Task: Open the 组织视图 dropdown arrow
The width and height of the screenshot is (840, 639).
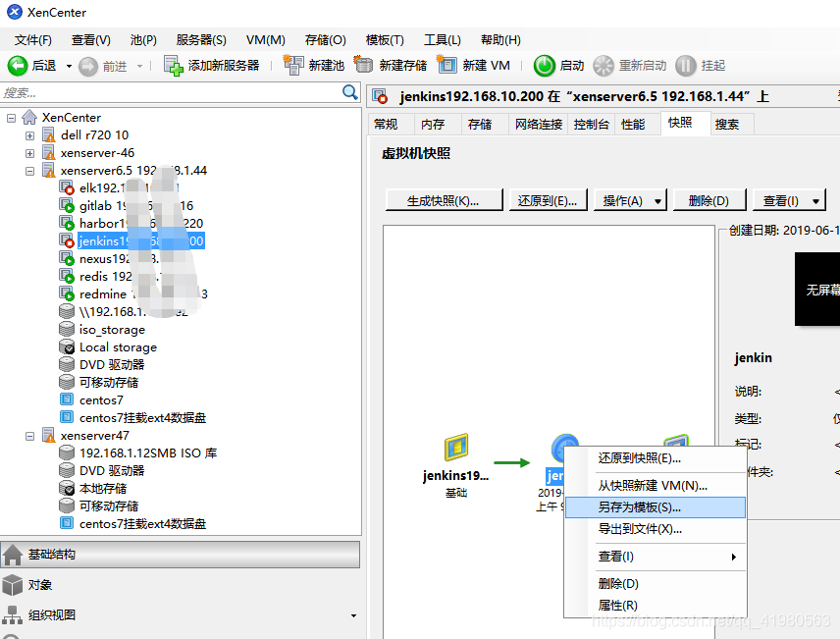Action: click(353, 616)
